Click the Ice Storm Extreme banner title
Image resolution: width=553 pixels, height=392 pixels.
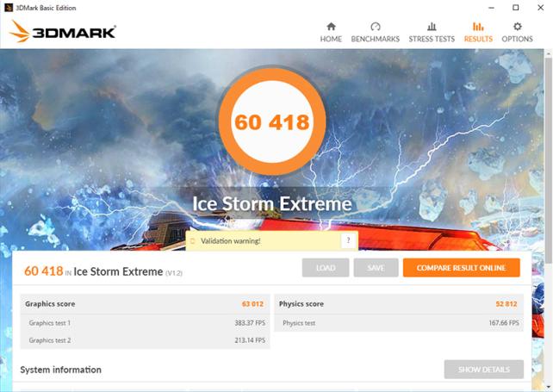[272, 203]
